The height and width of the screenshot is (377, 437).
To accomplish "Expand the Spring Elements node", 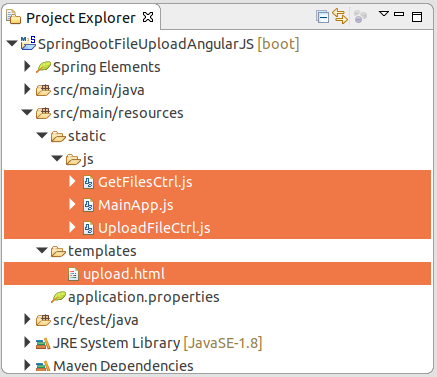I will 27,66.
